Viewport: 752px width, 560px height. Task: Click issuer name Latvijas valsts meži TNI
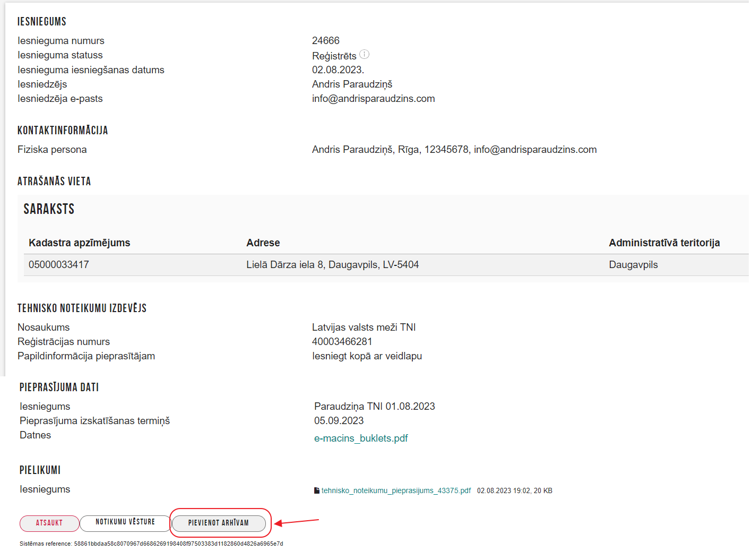[364, 327]
